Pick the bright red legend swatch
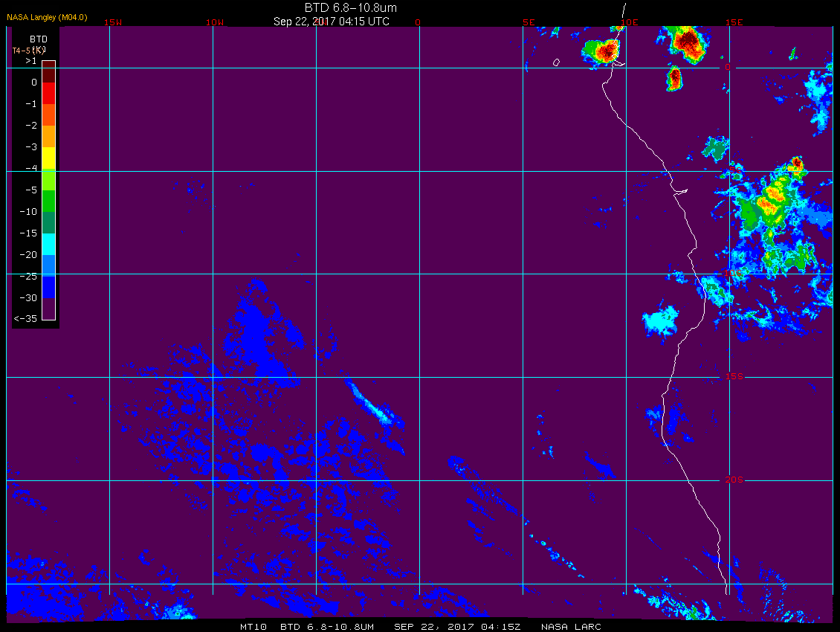This screenshot has height=632, width=840. coord(49,93)
